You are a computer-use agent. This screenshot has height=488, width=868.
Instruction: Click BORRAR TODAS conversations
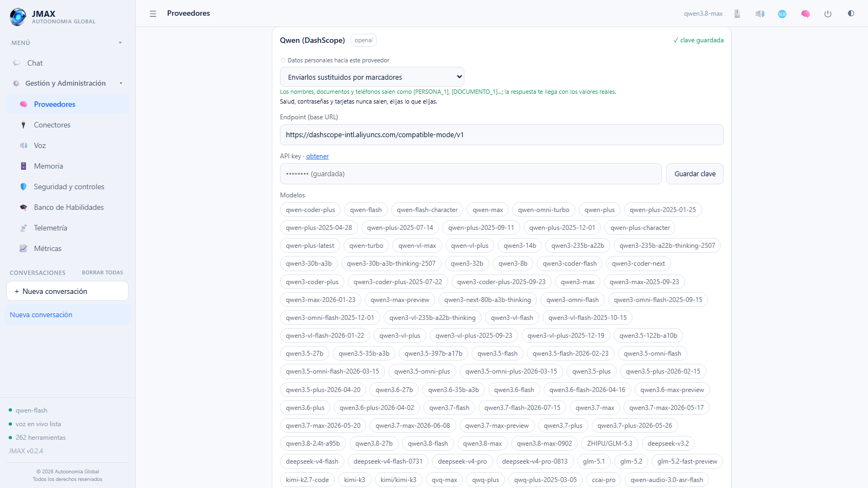(x=103, y=273)
